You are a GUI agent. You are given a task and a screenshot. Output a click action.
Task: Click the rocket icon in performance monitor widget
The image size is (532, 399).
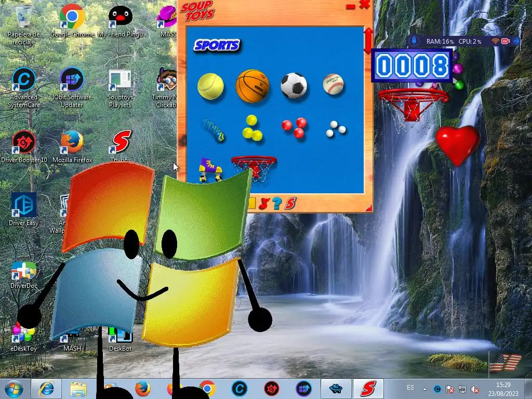point(414,41)
